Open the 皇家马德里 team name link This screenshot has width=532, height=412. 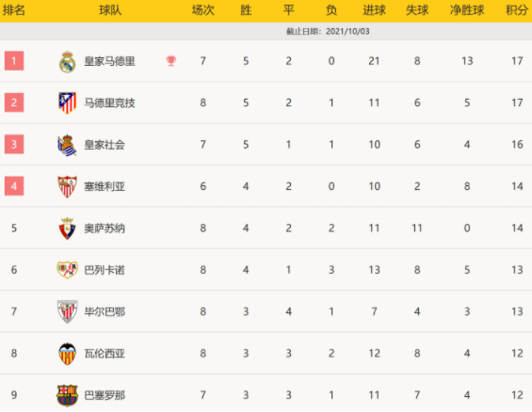[x=109, y=61]
